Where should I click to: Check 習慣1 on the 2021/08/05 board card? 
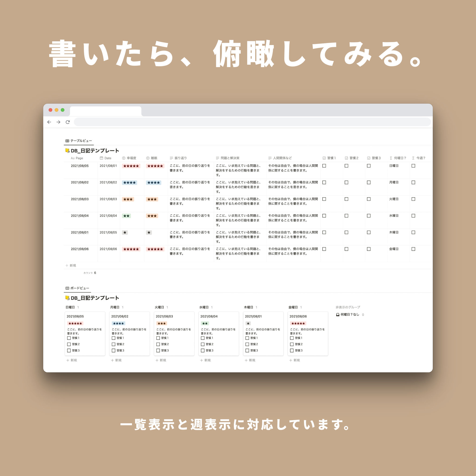coord(69,338)
